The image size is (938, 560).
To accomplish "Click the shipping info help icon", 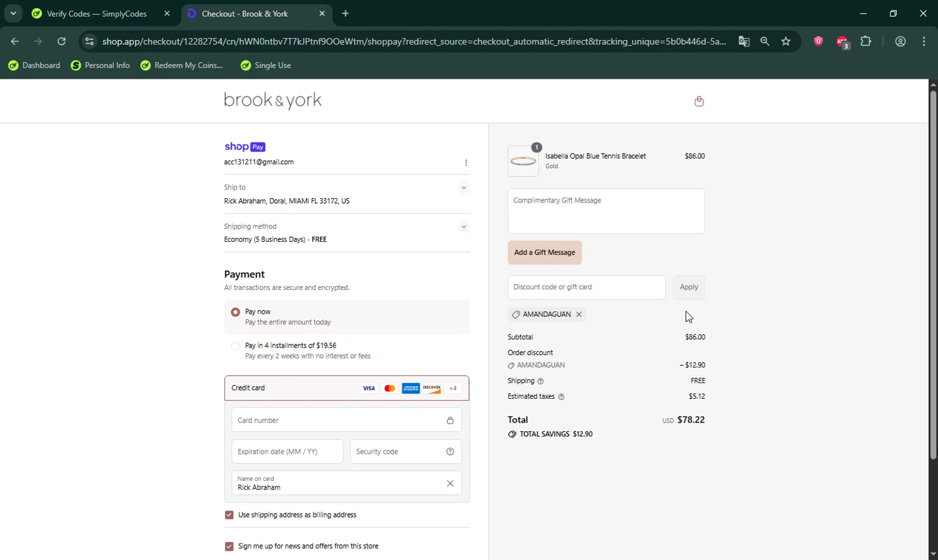I will pos(541,381).
